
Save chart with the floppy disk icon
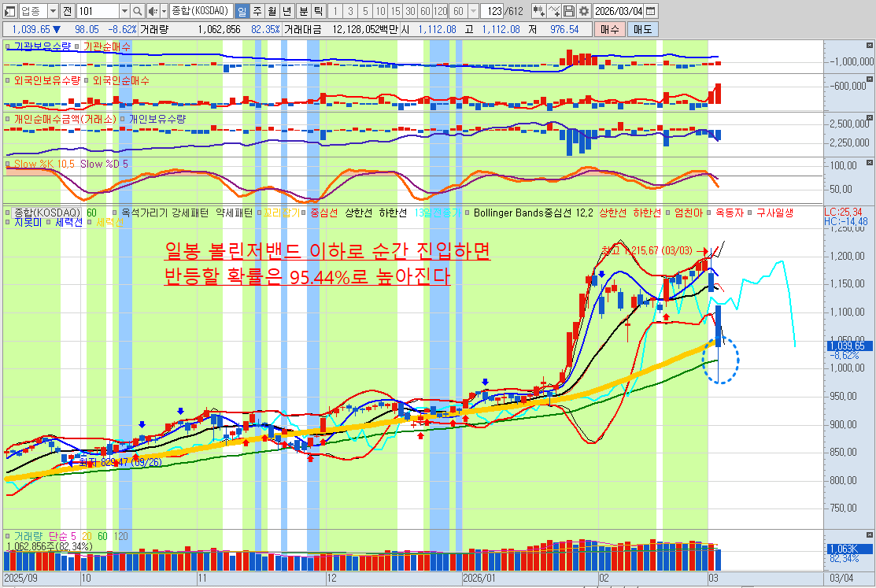[x=569, y=11]
